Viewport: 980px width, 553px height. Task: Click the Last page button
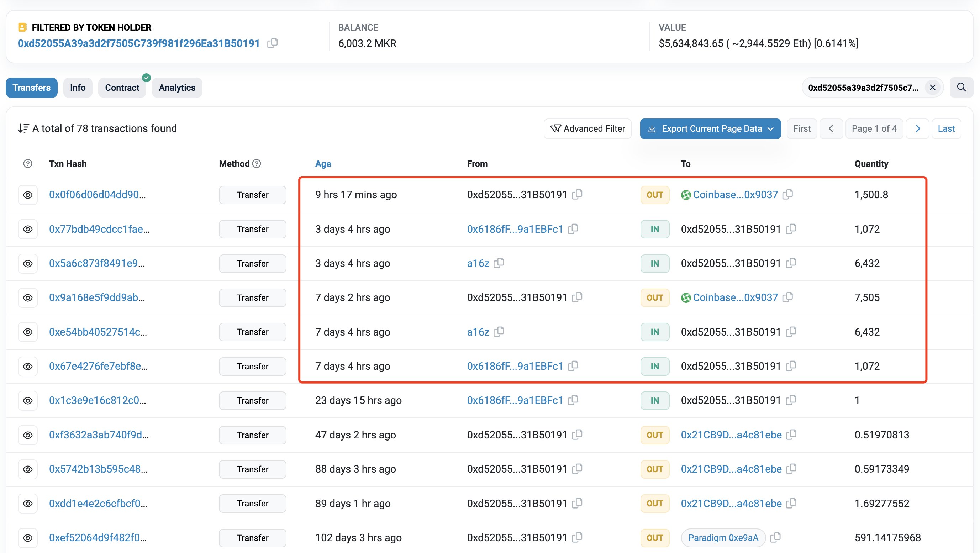(947, 128)
